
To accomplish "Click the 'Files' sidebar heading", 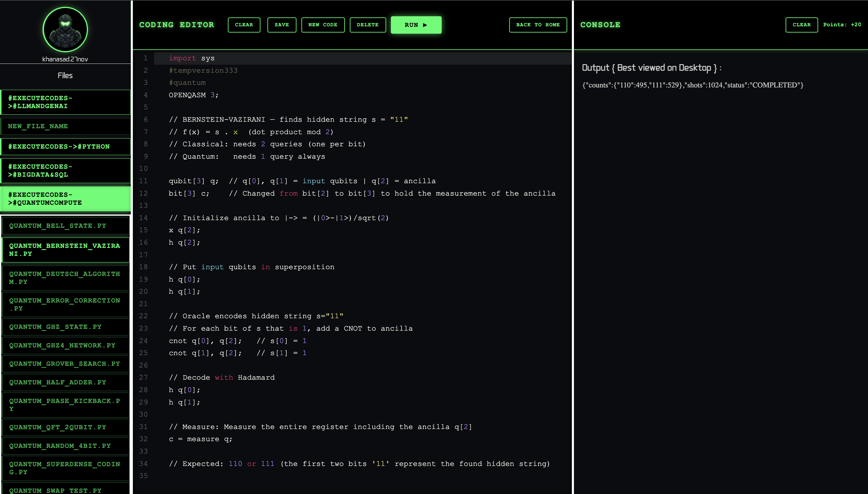I will pyautogui.click(x=65, y=75).
